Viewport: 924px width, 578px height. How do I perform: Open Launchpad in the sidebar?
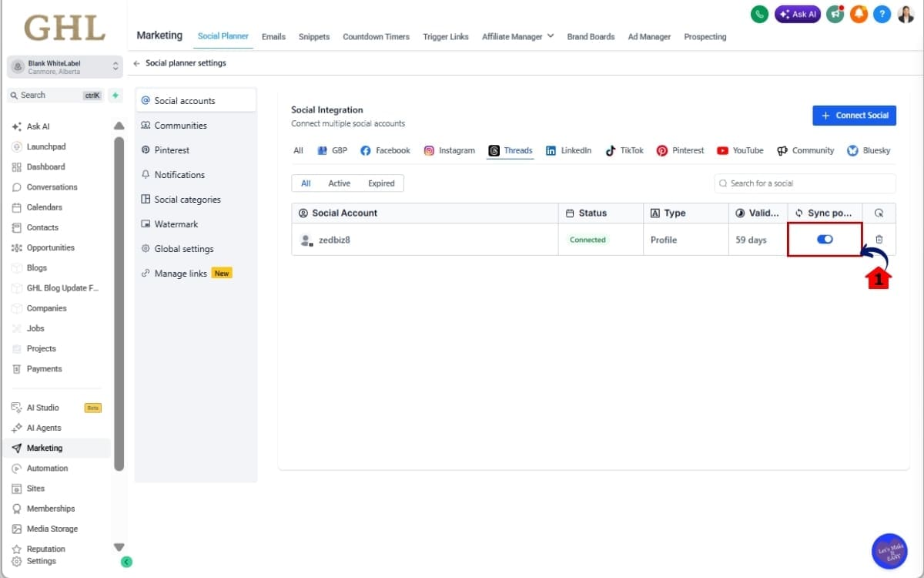[x=46, y=146]
